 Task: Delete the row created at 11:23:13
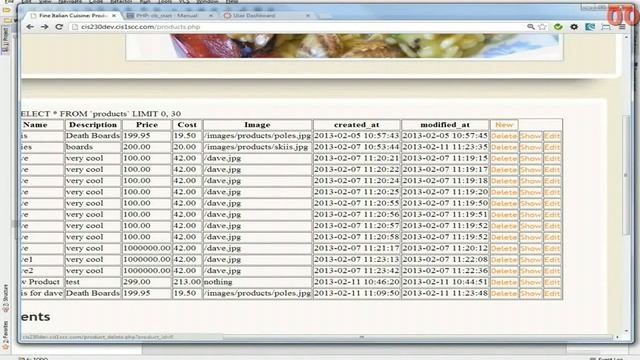(504, 260)
